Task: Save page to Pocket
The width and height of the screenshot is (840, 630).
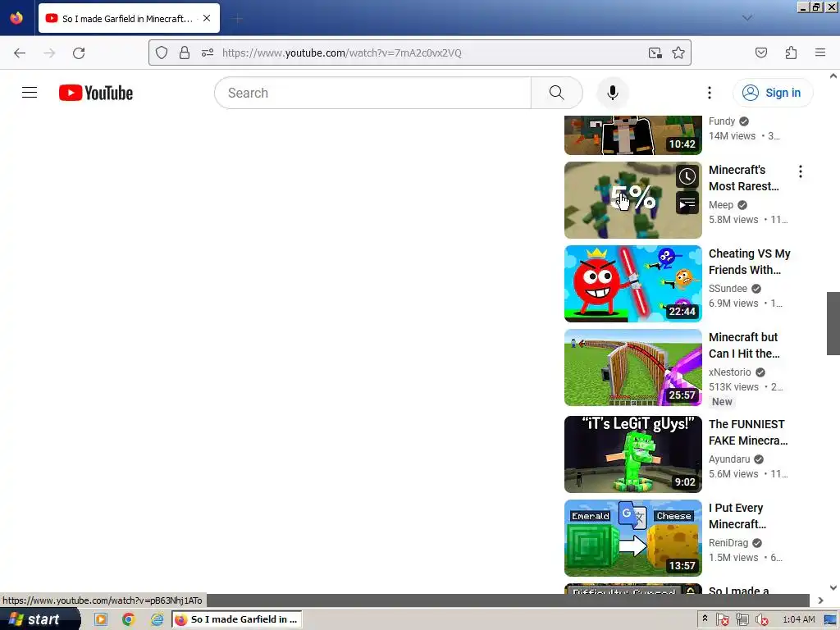Action: [761, 52]
